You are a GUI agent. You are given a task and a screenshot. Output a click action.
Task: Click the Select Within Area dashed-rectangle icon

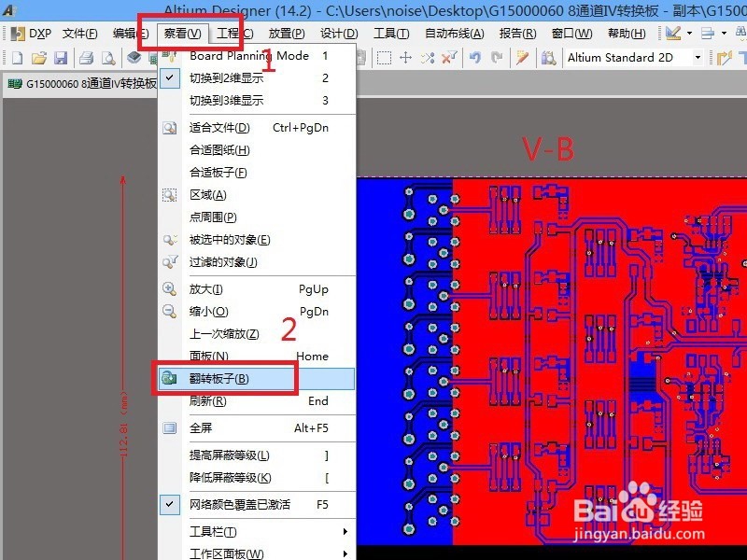(x=384, y=58)
